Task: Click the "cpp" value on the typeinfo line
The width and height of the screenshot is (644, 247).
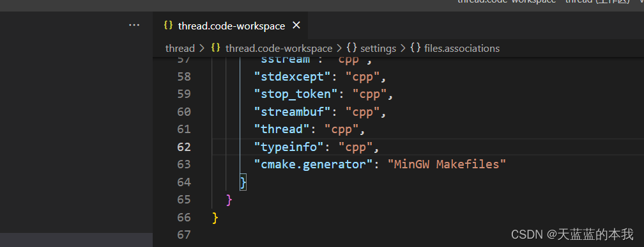Action: pos(356,147)
